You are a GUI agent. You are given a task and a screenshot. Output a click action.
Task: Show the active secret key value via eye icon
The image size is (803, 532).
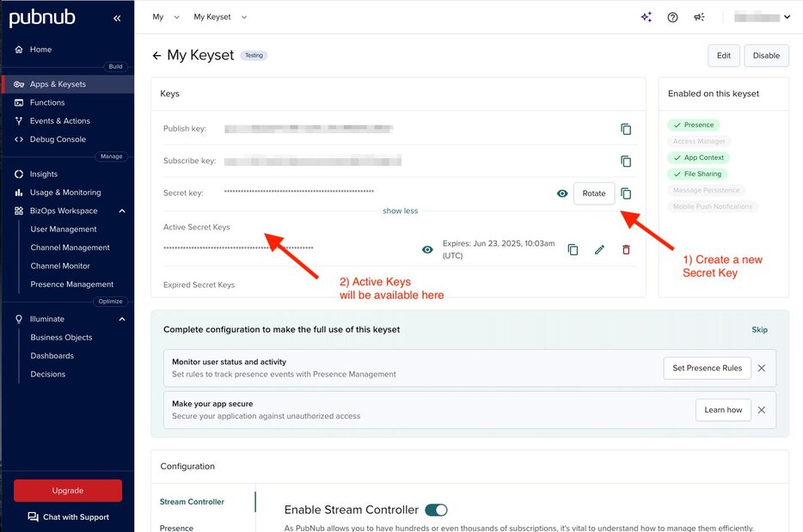pos(427,249)
